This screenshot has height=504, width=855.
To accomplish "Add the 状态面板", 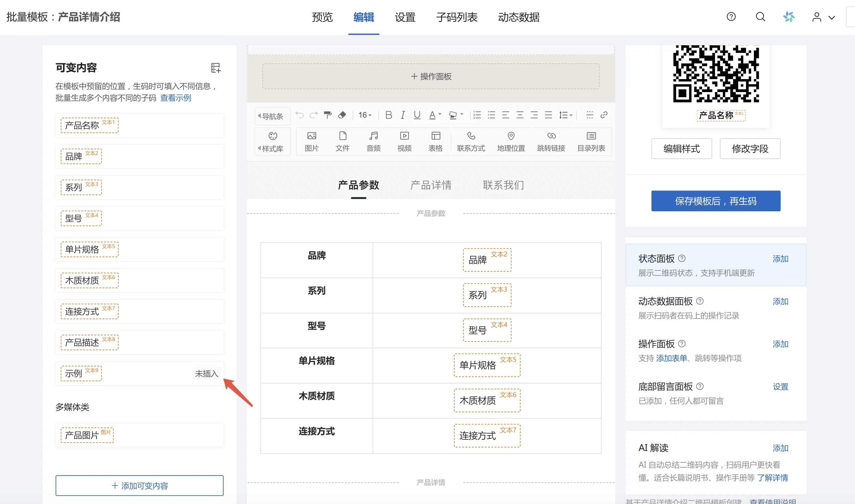I will pyautogui.click(x=780, y=259).
